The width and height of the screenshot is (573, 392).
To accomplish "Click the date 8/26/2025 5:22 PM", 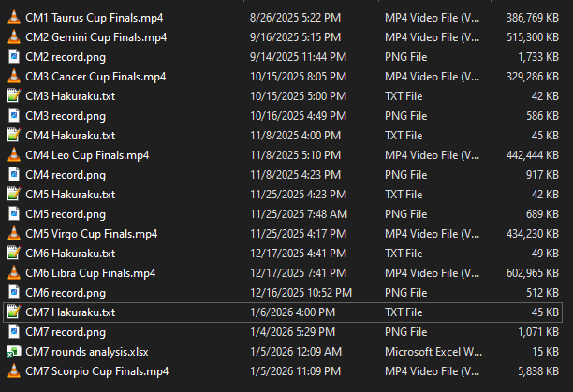I will (295, 18).
